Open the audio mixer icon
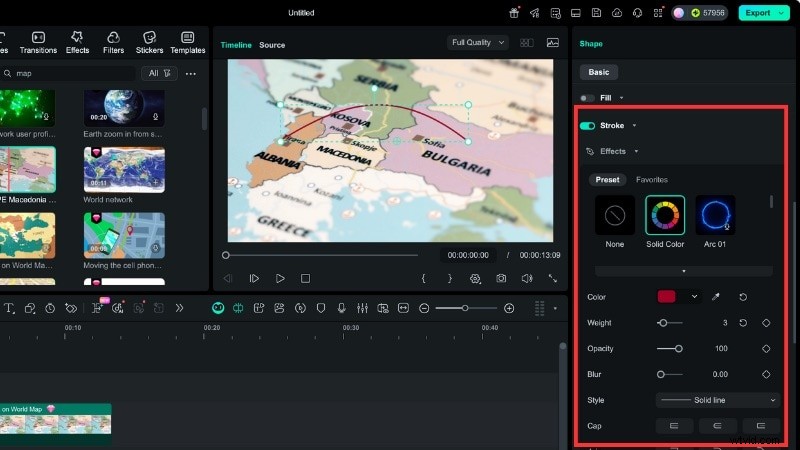This screenshot has height=450, width=800. pos(362,308)
